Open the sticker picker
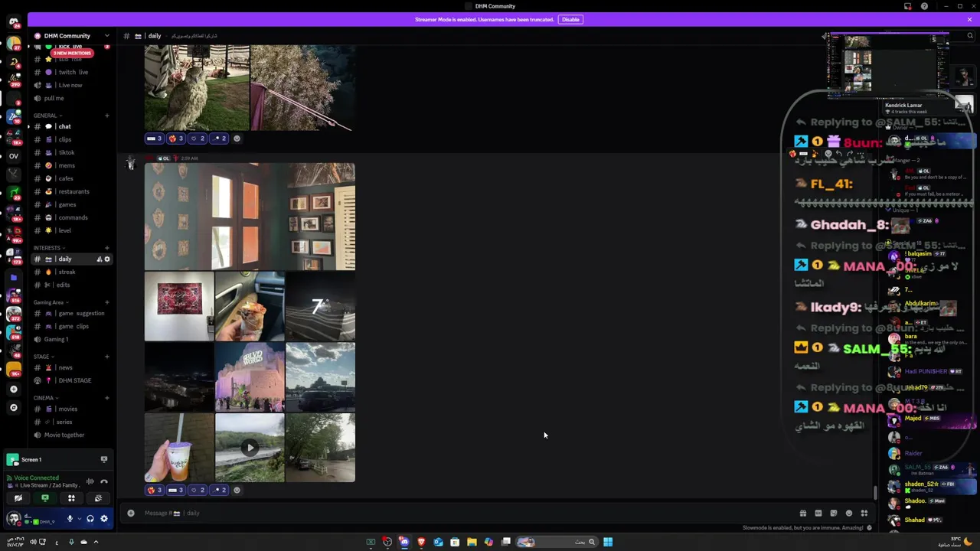The width and height of the screenshot is (980, 551). tap(833, 514)
